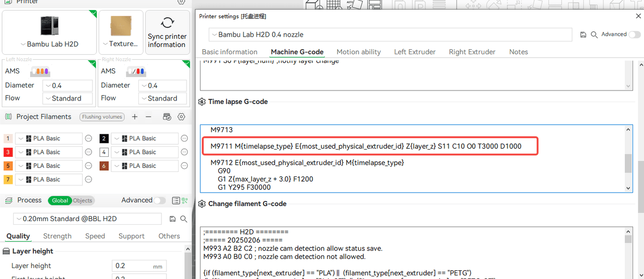Screen dimensions: 644x279
Task: Click filament 4 white color swatch
Action: pos(104,152)
